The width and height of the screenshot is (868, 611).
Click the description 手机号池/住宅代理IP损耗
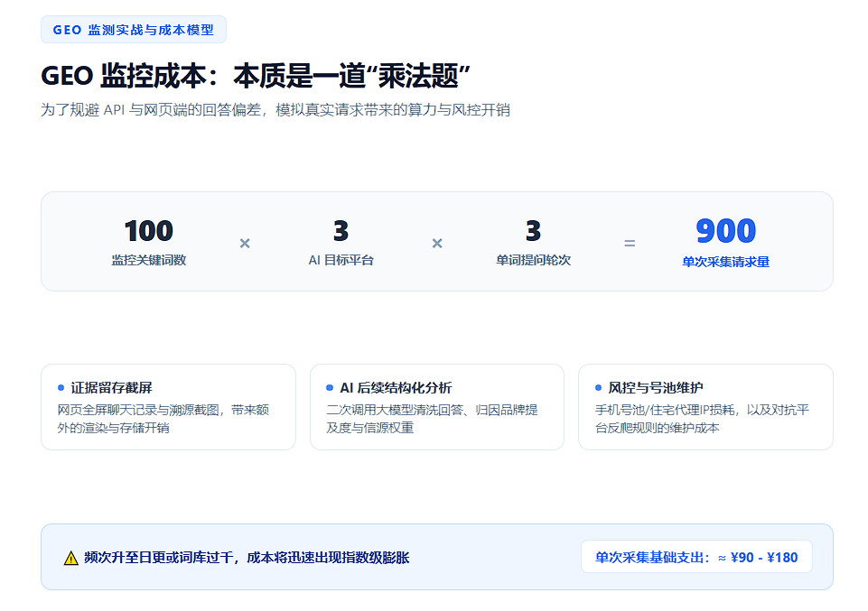pyautogui.click(x=702, y=419)
